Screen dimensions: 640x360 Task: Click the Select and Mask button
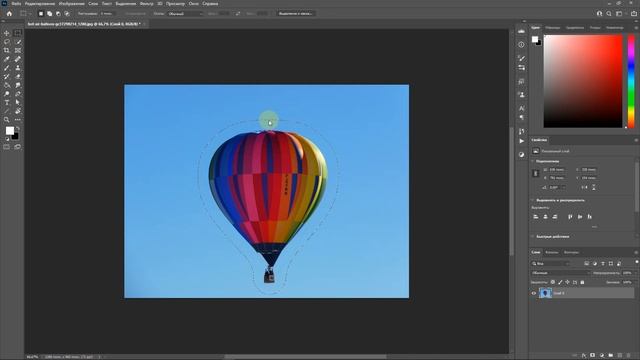(x=296, y=13)
